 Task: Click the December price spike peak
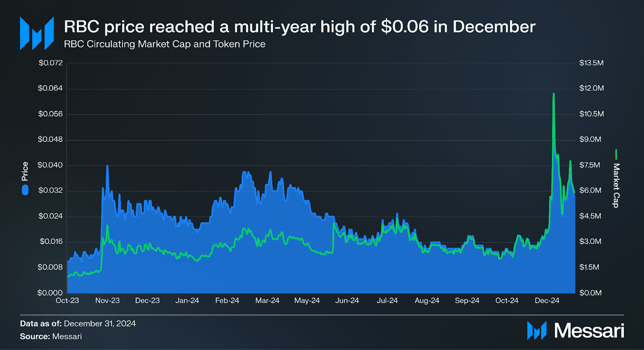point(554,94)
